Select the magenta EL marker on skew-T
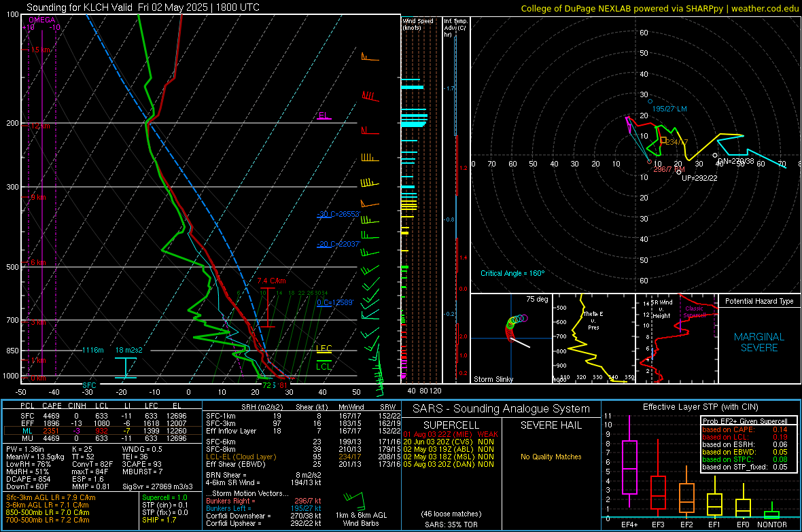This screenshot has width=802, height=532. point(324,116)
